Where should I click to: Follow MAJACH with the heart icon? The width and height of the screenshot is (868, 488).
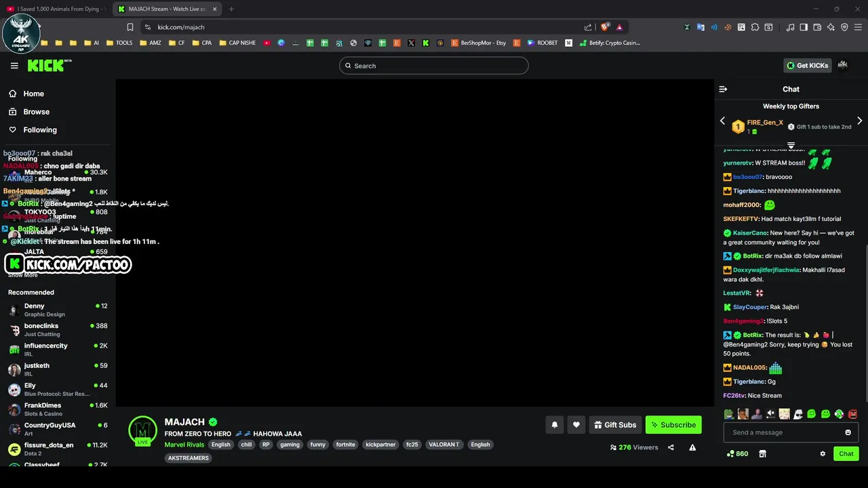[x=576, y=425]
